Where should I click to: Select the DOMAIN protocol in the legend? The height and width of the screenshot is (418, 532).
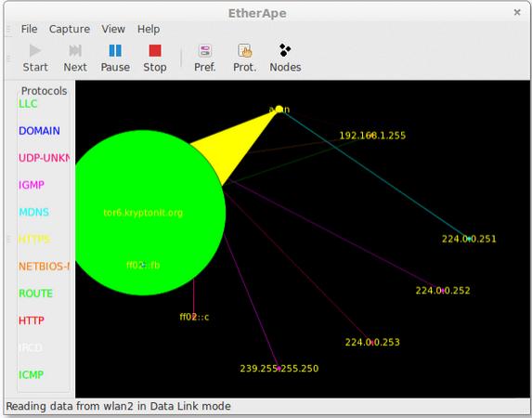tap(39, 131)
